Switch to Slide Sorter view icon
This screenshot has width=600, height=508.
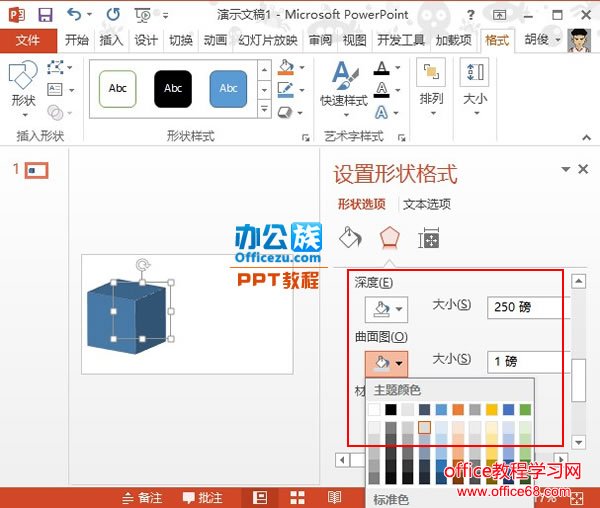tap(297, 498)
